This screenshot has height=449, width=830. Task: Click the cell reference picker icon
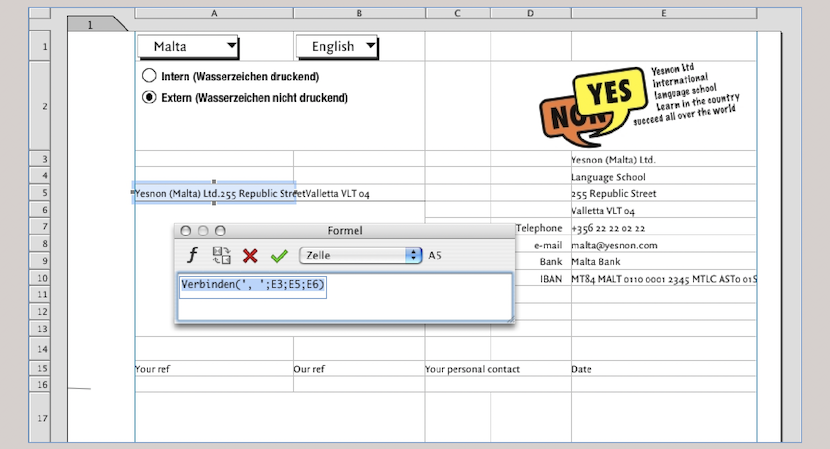222,255
